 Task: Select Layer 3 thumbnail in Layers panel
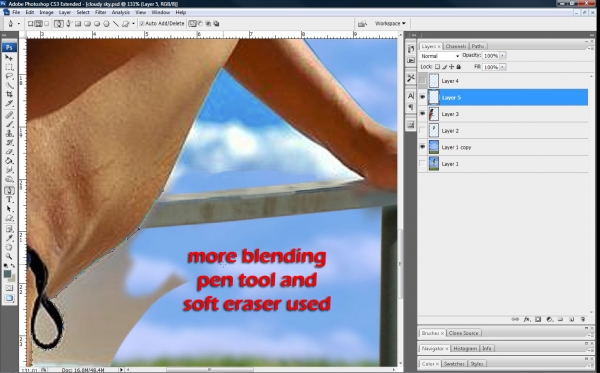point(434,114)
